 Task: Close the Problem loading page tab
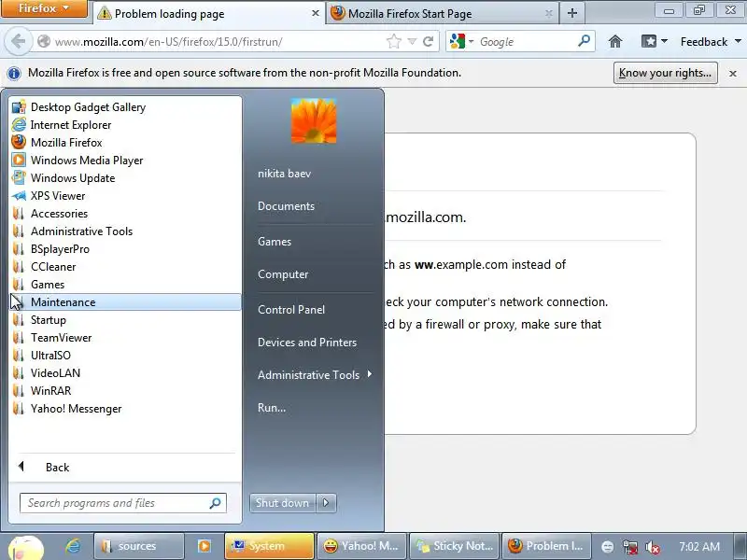pyautogui.click(x=315, y=13)
